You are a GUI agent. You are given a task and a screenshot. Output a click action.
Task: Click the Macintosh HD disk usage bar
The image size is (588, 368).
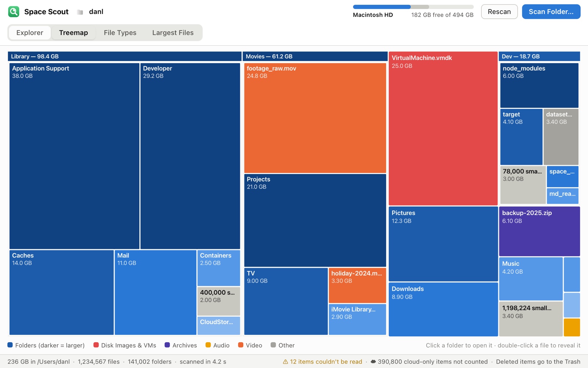click(x=413, y=7)
